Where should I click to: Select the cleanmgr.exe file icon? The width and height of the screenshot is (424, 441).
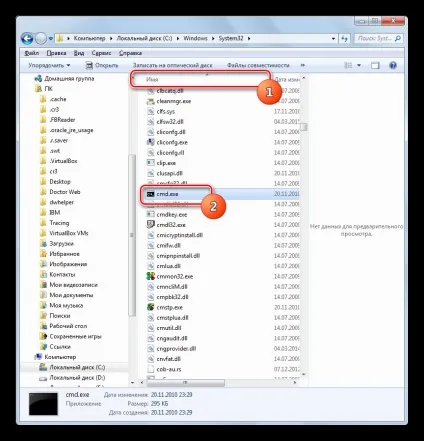point(151,101)
